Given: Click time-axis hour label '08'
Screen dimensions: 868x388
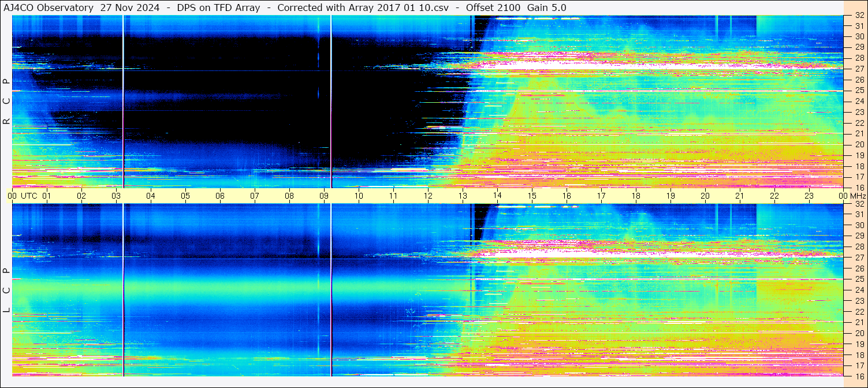Looking at the screenshot, I should coord(289,196).
